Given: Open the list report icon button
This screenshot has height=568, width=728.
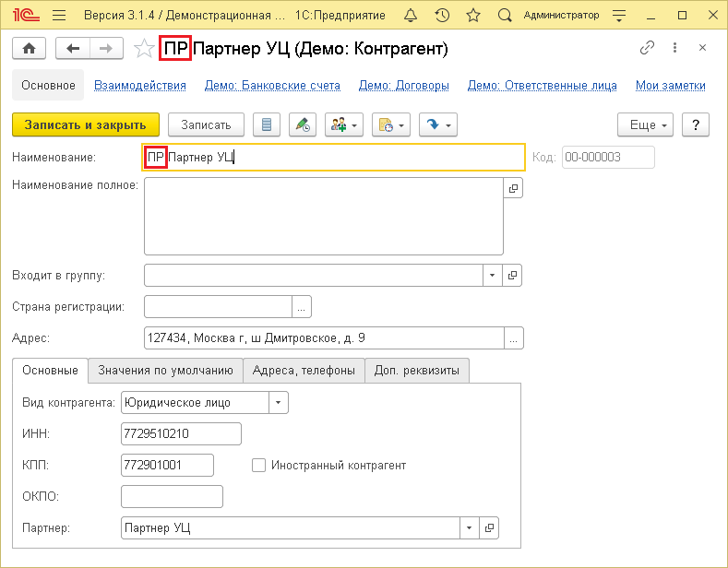Looking at the screenshot, I should [x=267, y=124].
